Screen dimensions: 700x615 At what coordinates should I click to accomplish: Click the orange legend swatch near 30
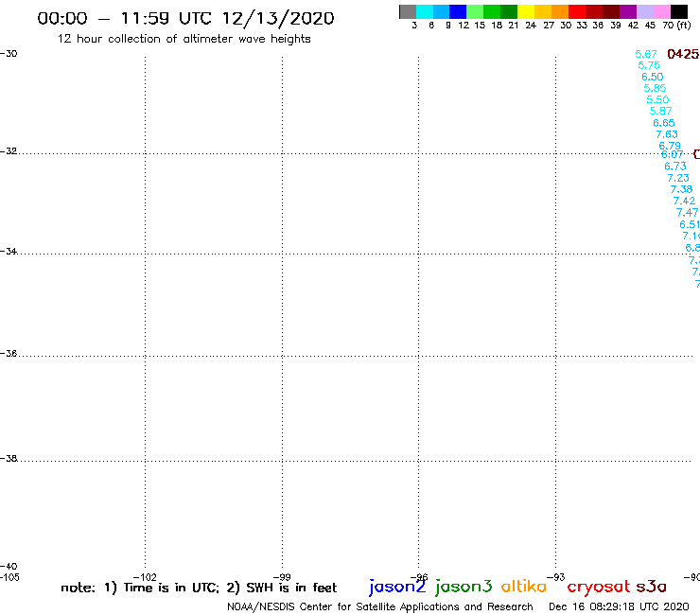pos(560,11)
